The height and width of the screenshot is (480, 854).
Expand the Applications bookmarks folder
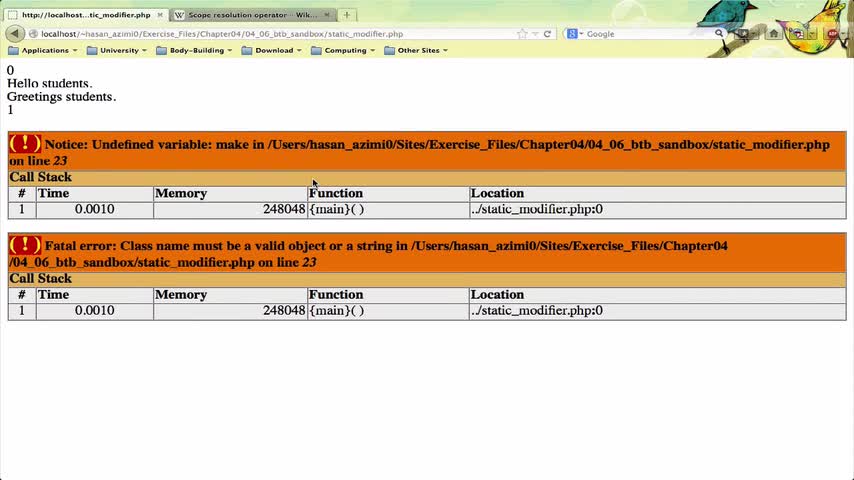tap(43, 50)
